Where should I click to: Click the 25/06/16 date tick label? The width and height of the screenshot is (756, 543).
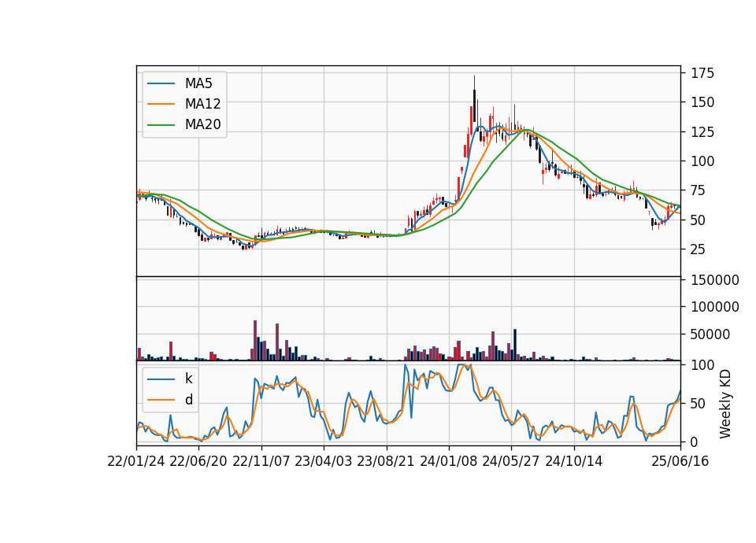pyautogui.click(x=680, y=461)
